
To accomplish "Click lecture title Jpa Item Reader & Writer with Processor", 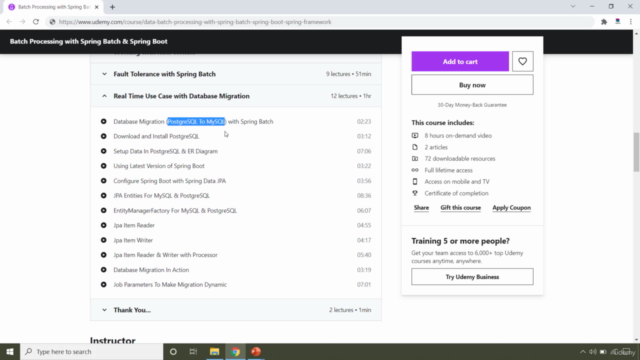I will (165, 255).
